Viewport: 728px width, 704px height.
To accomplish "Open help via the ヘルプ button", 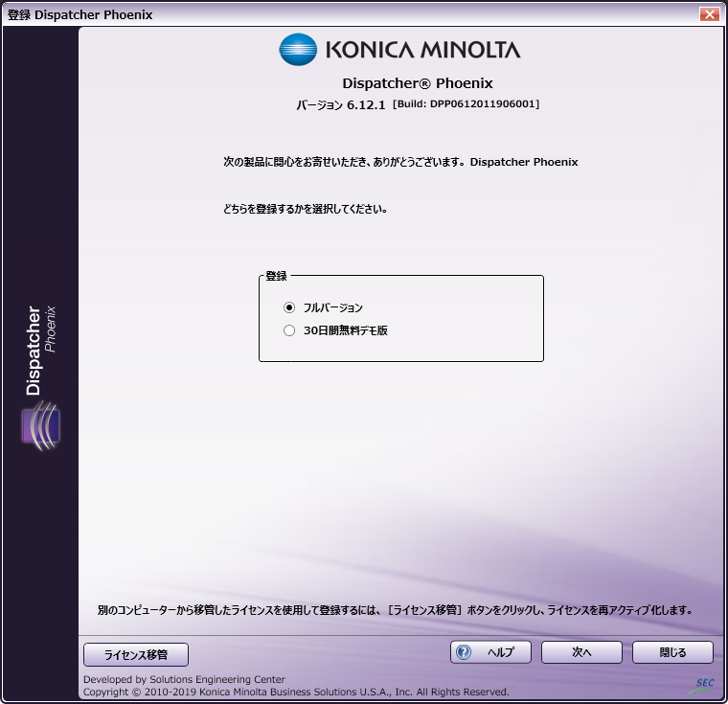I will pos(490,652).
